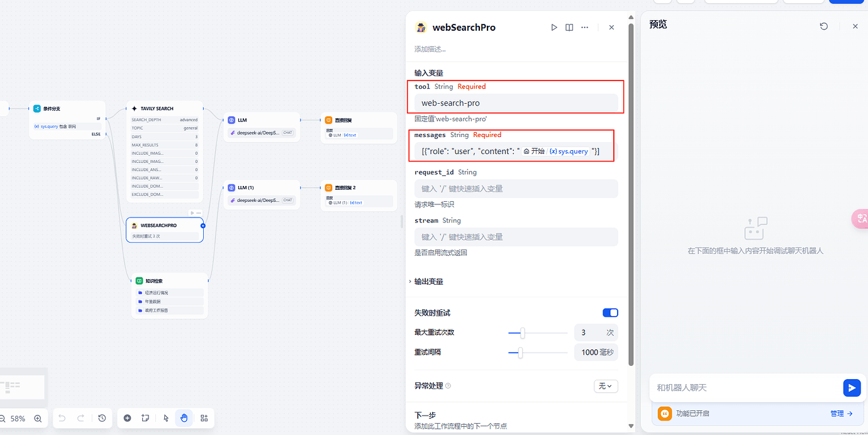Viewport: 868px width, 435px height.
Task: Expand the 输出变量 section
Action: (x=428, y=282)
